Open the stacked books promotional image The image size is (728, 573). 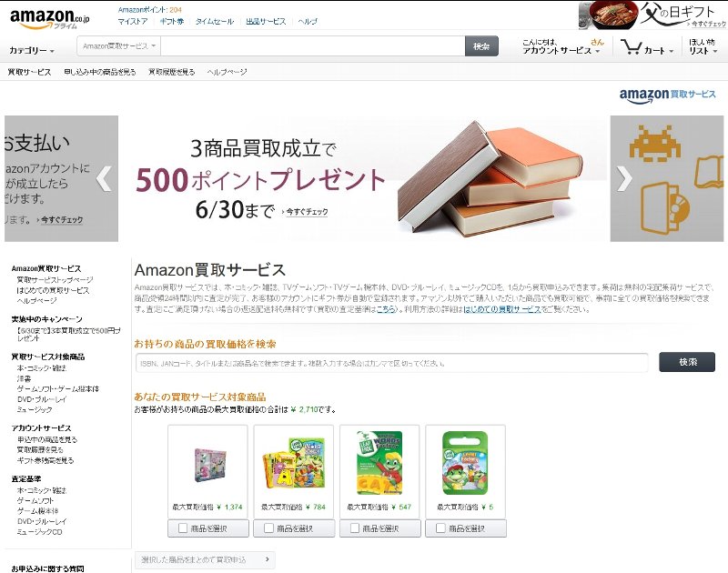[x=490, y=178]
